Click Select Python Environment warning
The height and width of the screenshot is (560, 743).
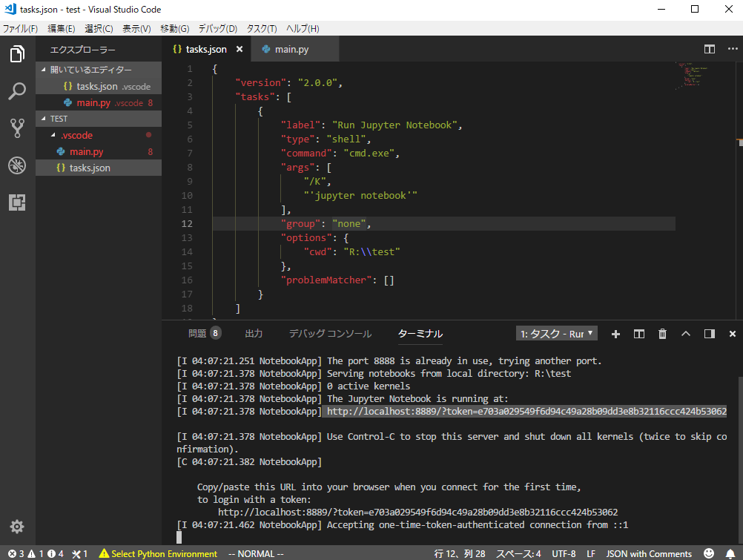coord(158,553)
